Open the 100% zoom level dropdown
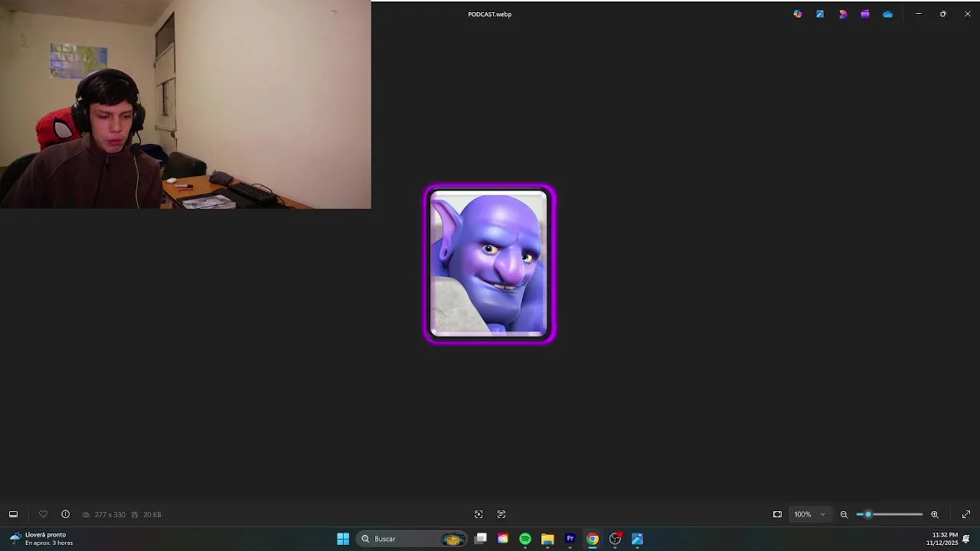The image size is (980, 551). (x=809, y=514)
